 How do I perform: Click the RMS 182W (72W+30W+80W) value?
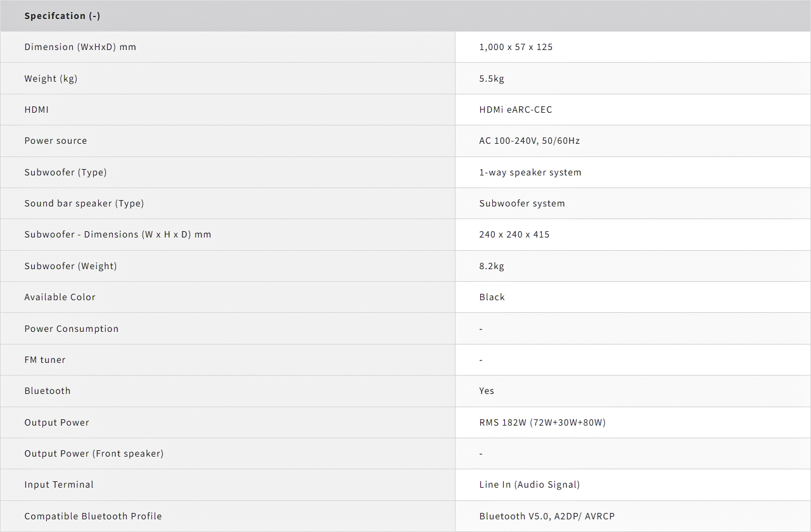click(542, 422)
